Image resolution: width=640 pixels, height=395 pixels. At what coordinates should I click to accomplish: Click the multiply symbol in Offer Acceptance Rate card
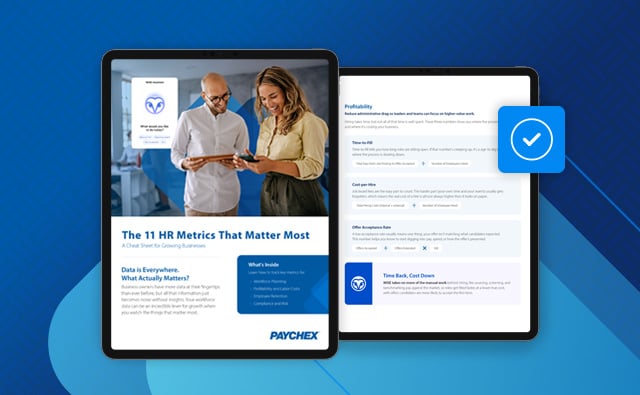pyautogui.click(x=424, y=248)
